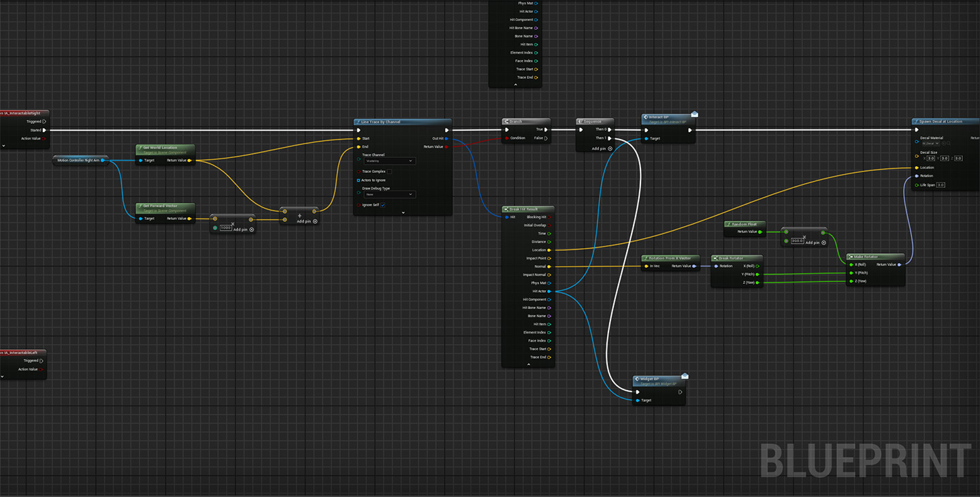This screenshot has height=497, width=980.
Task: Select the Out Hit output pin
Action: [x=446, y=138]
